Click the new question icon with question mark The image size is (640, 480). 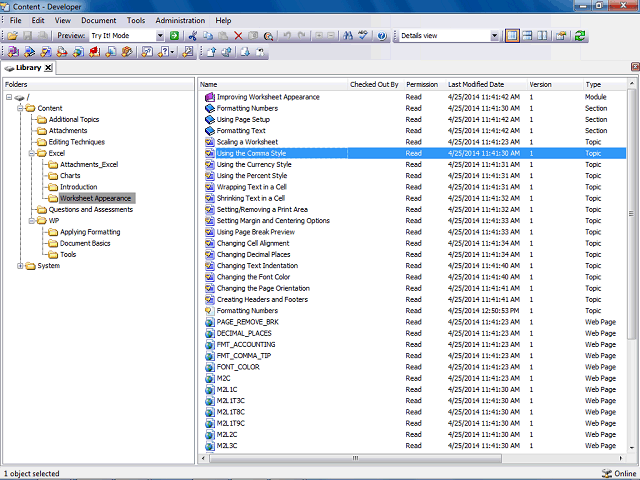(163, 52)
